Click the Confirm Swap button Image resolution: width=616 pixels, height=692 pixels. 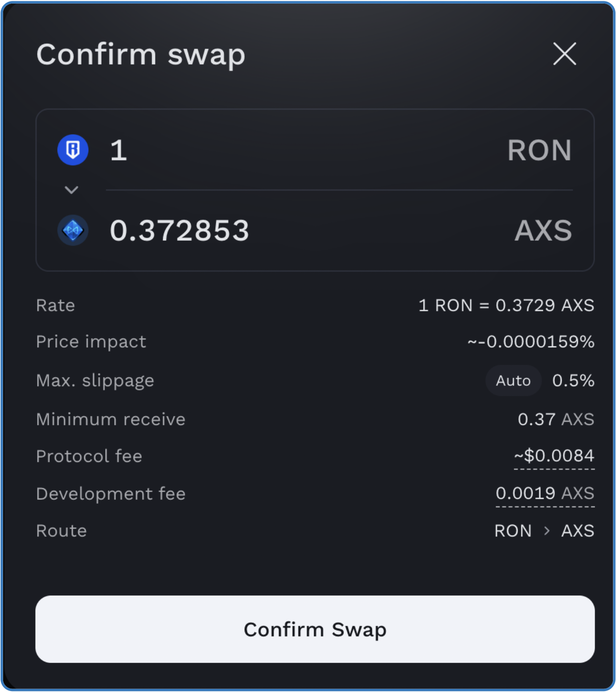(x=315, y=629)
